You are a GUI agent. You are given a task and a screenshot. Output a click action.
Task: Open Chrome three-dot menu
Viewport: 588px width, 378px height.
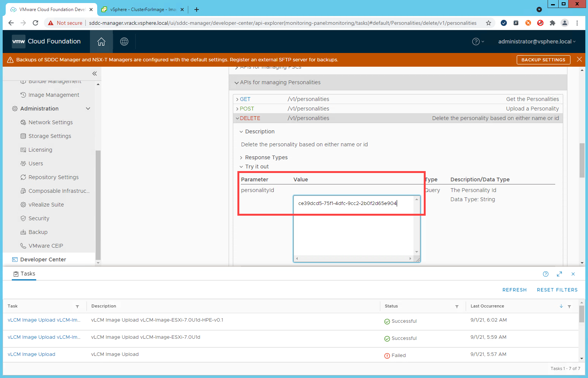(x=577, y=23)
